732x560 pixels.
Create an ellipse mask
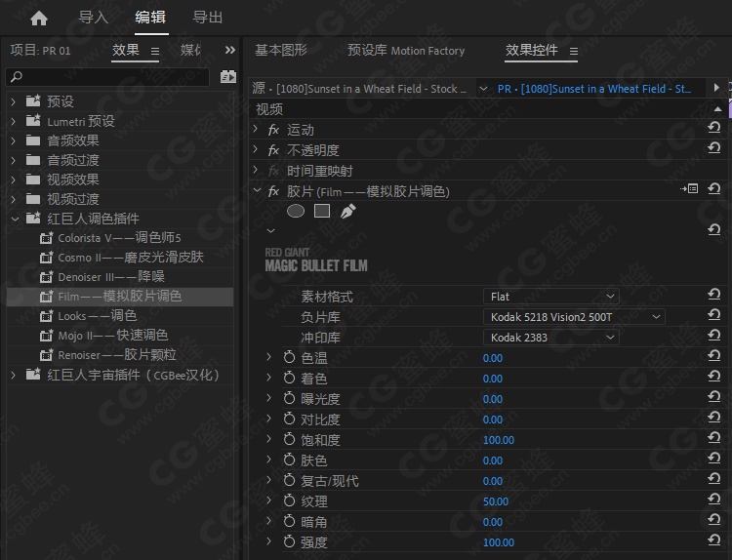pyautogui.click(x=296, y=211)
